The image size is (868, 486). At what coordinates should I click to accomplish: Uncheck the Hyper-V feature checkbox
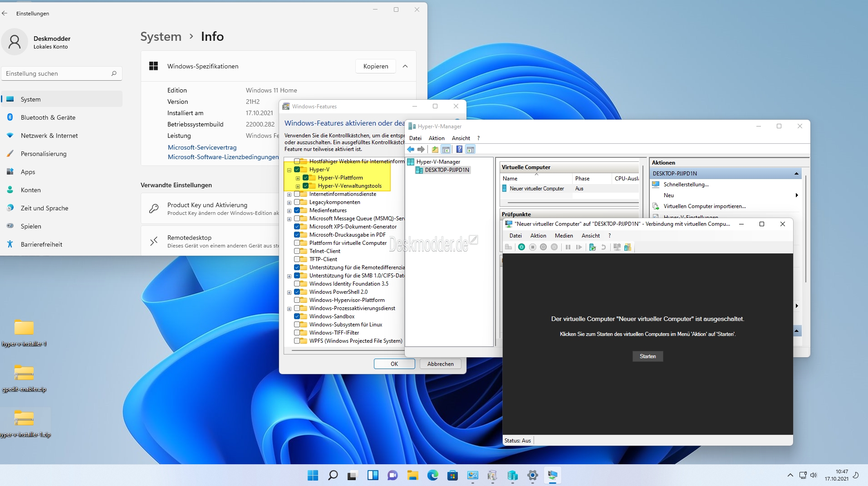click(x=297, y=170)
